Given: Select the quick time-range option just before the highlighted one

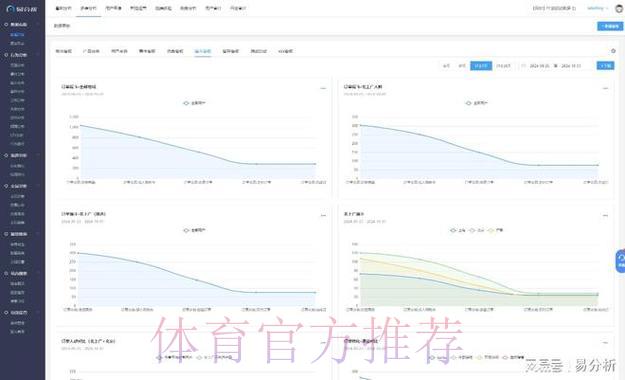Looking at the screenshot, I should click(462, 66).
